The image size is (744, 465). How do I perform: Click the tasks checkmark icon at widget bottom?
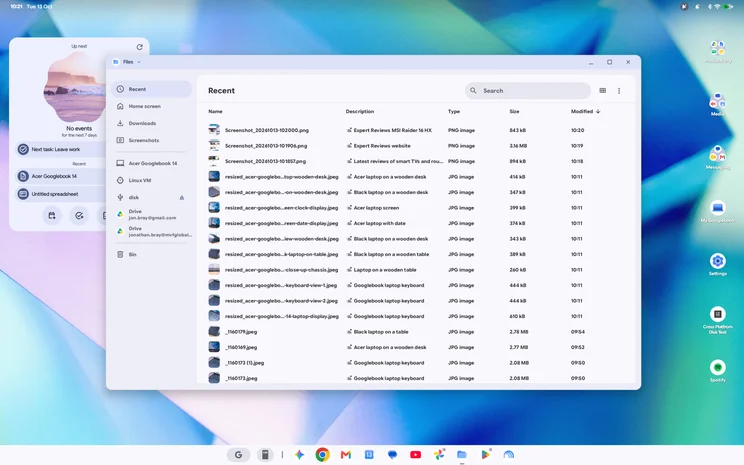click(x=79, y=216)
